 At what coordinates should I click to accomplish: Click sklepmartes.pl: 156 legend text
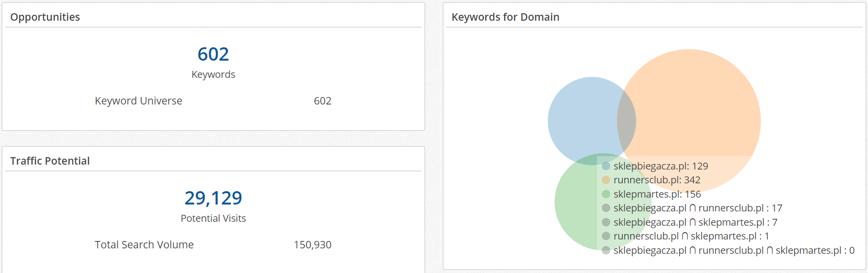coord(657,194)
